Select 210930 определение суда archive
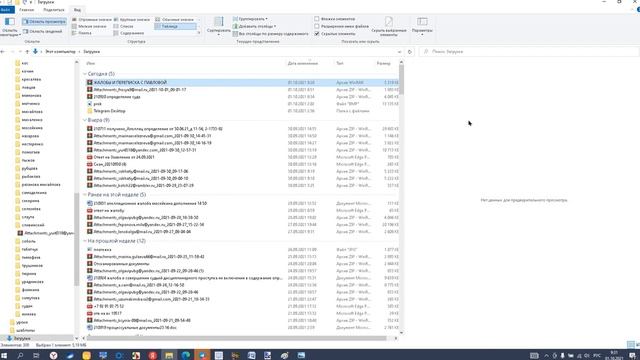This screenshot has height=360, width=640. coord(242,97)
